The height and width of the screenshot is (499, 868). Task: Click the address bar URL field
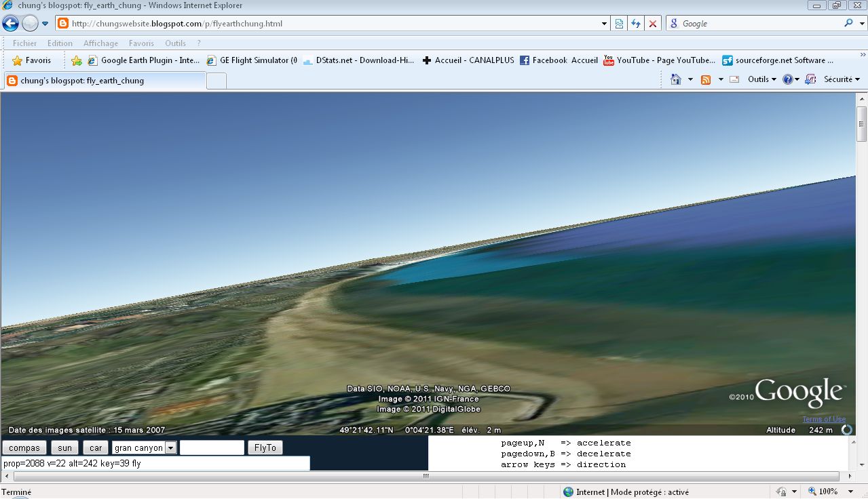pos(333,24)
